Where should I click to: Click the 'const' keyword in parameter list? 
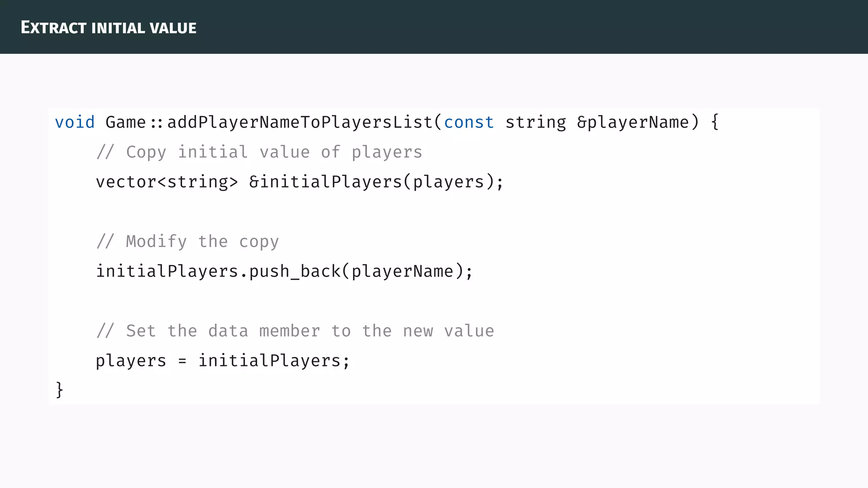(x=469, y=122)
